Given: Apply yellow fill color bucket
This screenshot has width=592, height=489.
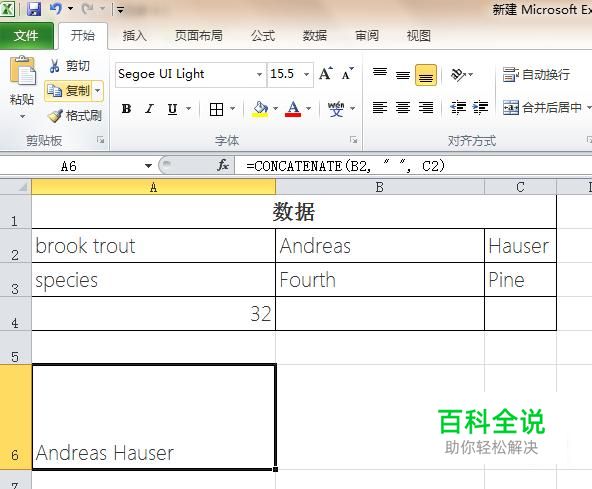Looking at the screenshot, I should tap(261, 109).
